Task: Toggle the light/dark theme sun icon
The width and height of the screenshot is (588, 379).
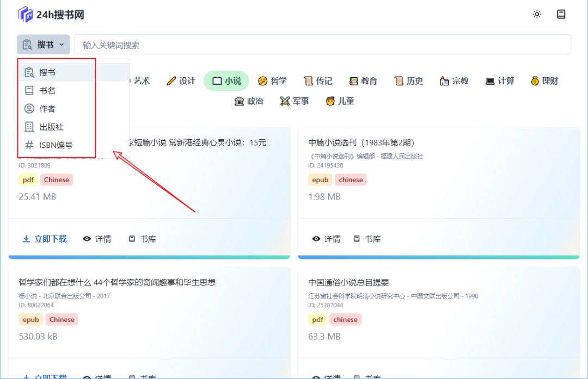Action: coord(537,14)
